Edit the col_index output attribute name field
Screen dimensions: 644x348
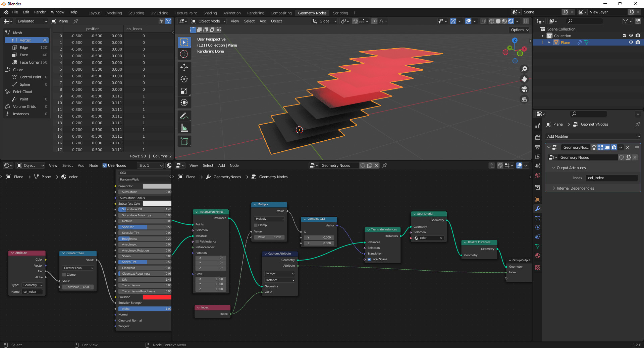[611, 178]
